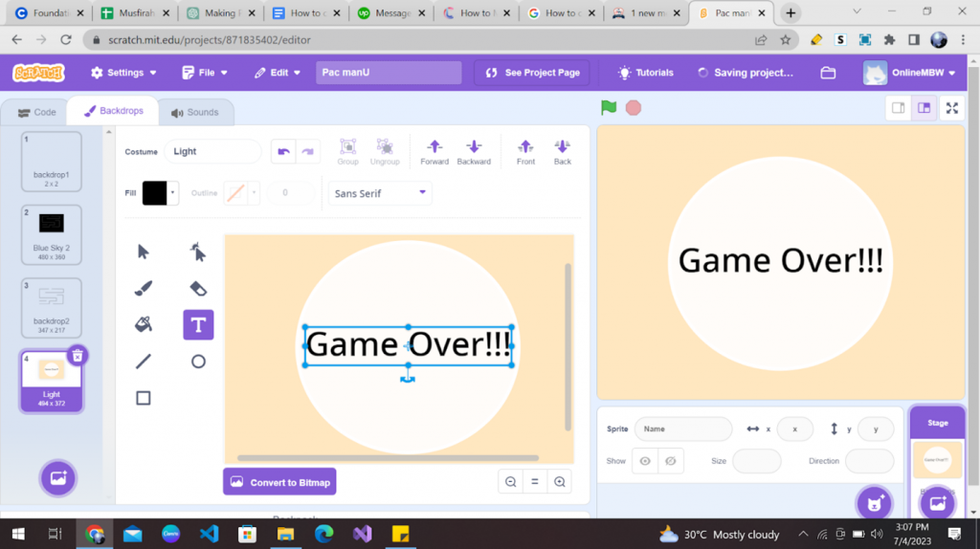Open a new browser tab
Viewport: 980px width, 549px height.
tap(791, 12)
